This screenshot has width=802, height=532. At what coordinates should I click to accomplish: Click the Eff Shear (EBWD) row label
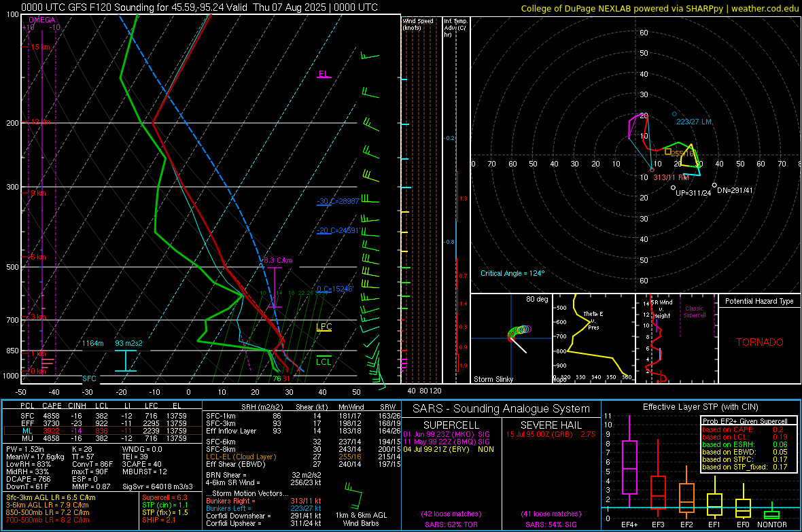click(236, 464)
